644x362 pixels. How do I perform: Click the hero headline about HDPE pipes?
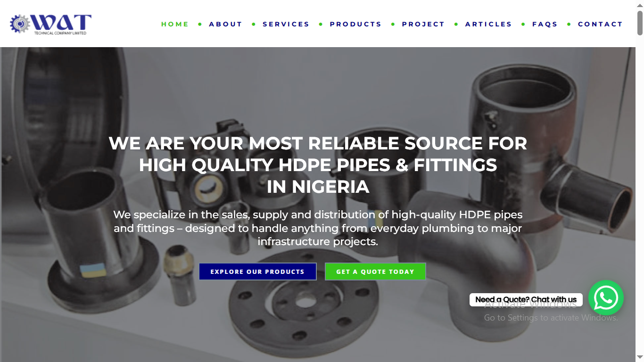point(318,165)
